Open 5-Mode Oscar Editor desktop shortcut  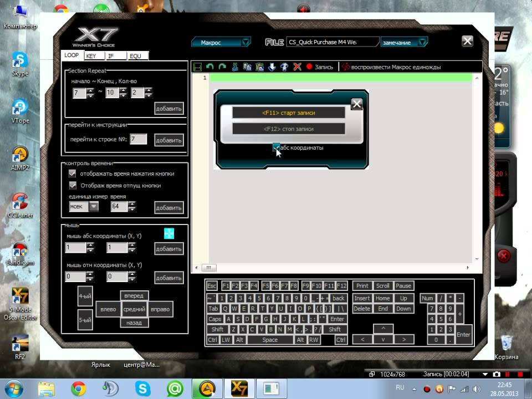click(x=20, y=304)
